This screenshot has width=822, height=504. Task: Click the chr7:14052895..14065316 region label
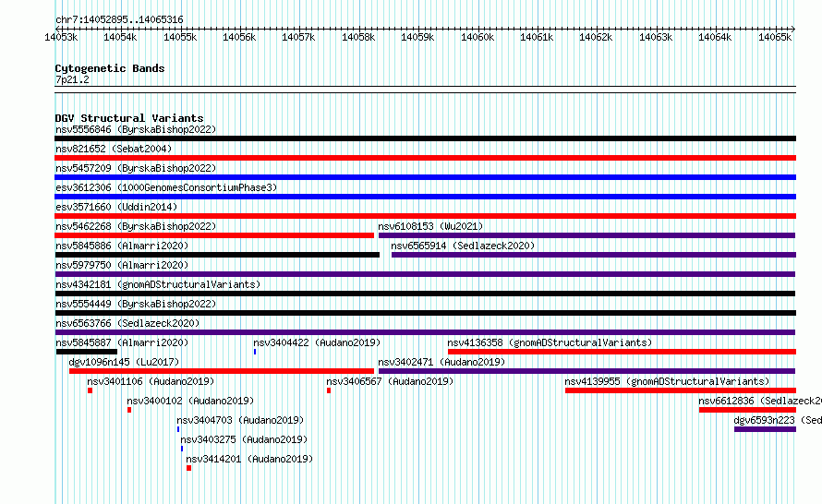coord(119,19)
